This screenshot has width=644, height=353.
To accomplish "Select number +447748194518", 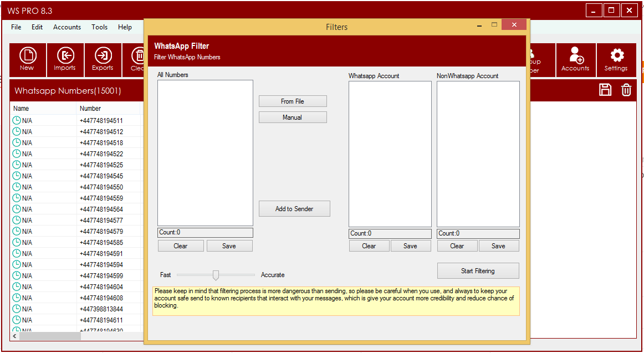I will [x=101, y=143].
